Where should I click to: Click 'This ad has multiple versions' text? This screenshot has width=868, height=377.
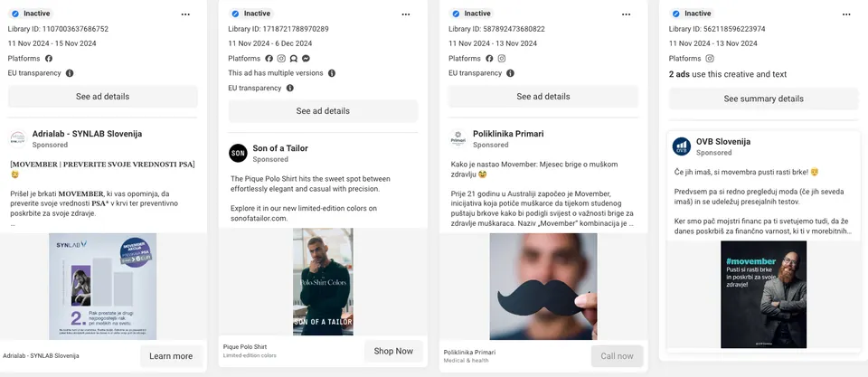click(x=276, y=73)
